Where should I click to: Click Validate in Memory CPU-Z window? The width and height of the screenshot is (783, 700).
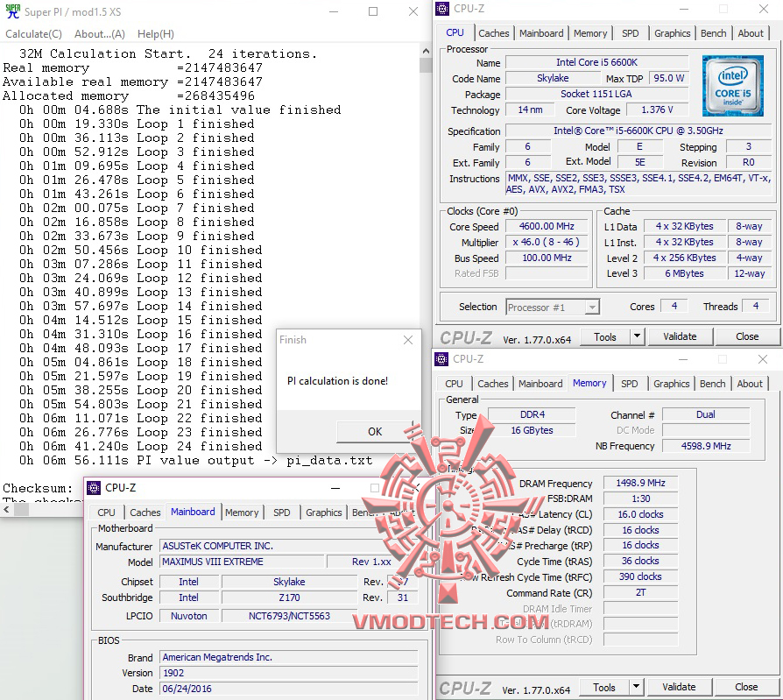[x=679, y=688]
